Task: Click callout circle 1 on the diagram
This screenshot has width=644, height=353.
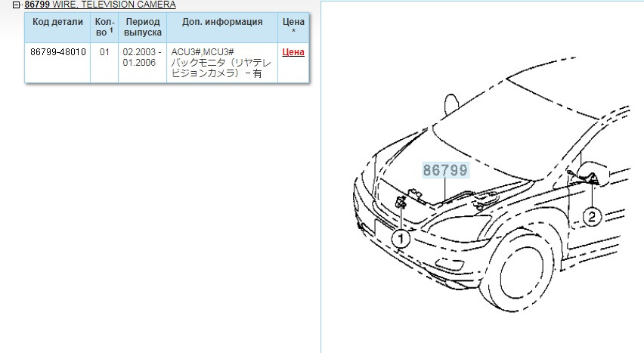Action: click(x=401, y=239)
